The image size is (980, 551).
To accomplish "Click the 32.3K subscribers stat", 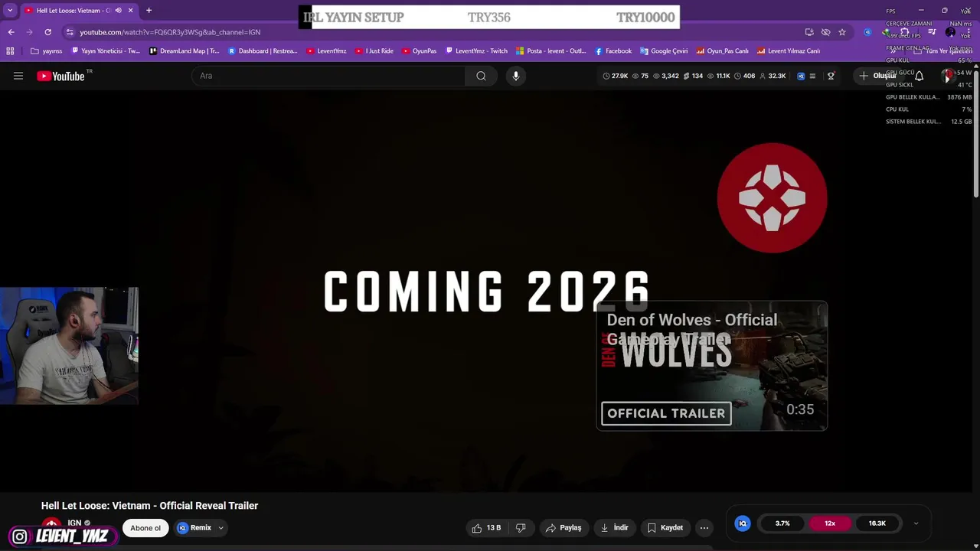I will (x=773, y=76).
